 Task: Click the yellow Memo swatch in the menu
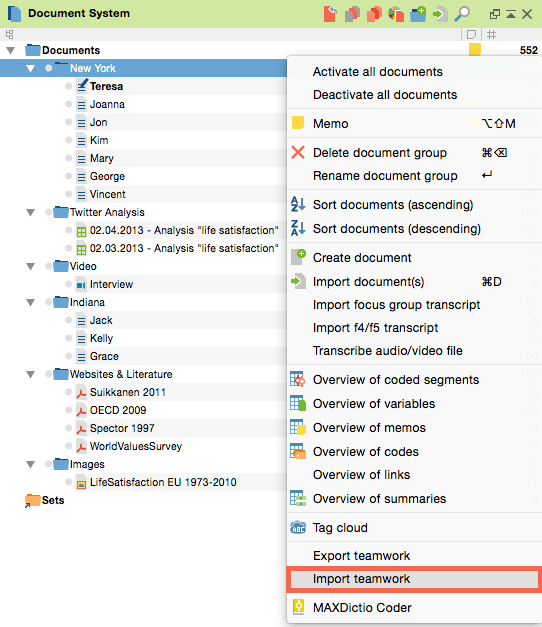(x=298, y=123)
